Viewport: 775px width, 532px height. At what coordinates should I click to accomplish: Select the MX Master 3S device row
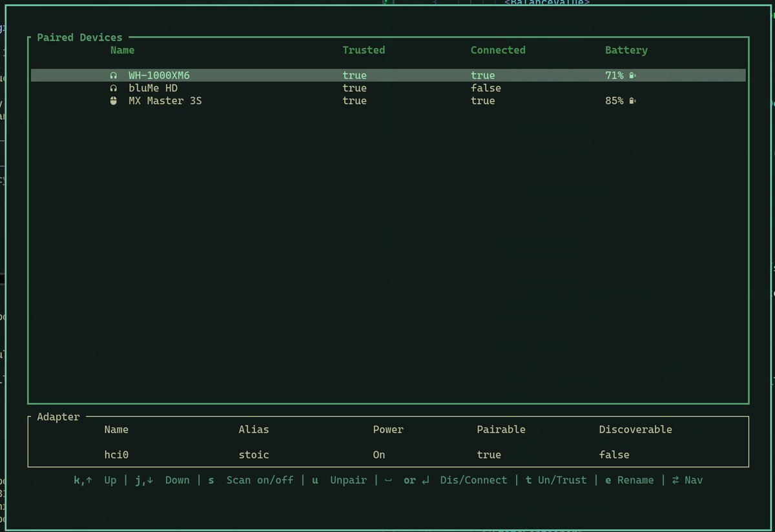tap(388, 101)
